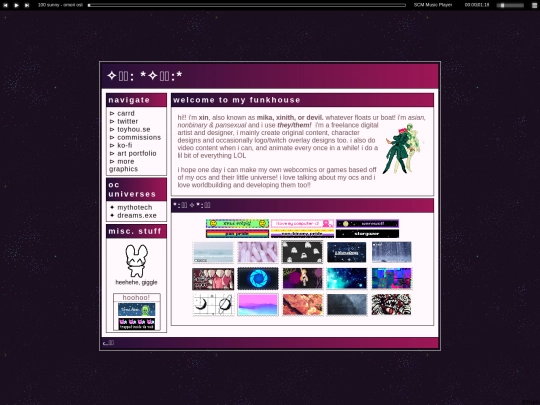Open the carrd link in navigate
This screenshot has width=540, height=405.
point(126,113)
